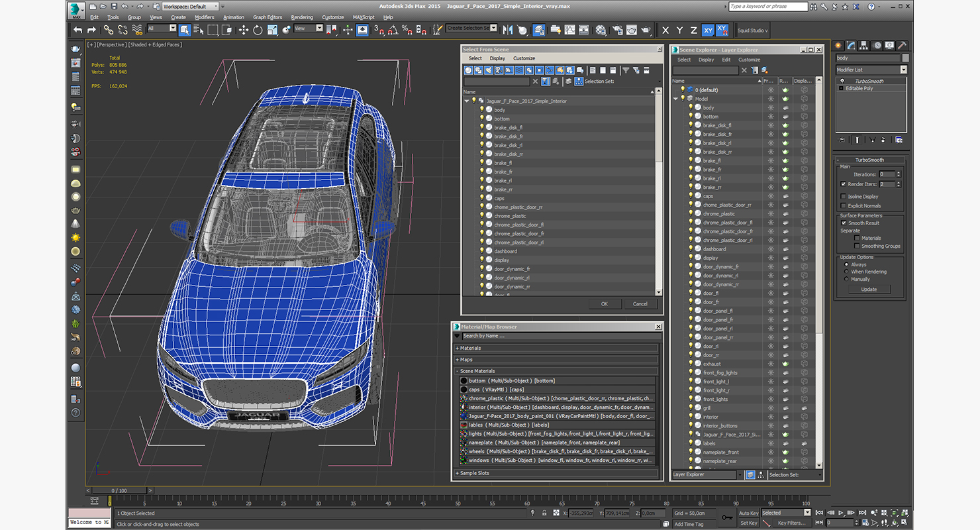Toggle the 3D Snaps magnet icon

coord(379,30)
